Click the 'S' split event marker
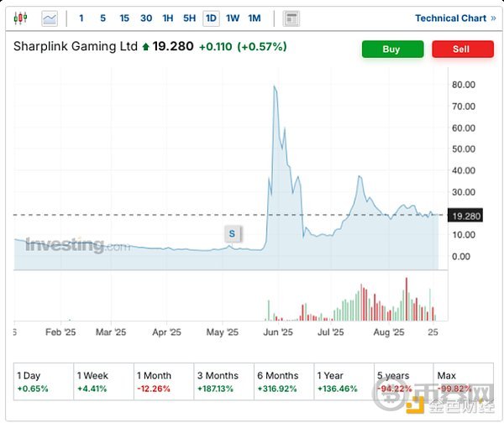The width and height of the screenshot is (504, 423). point(232,234)
